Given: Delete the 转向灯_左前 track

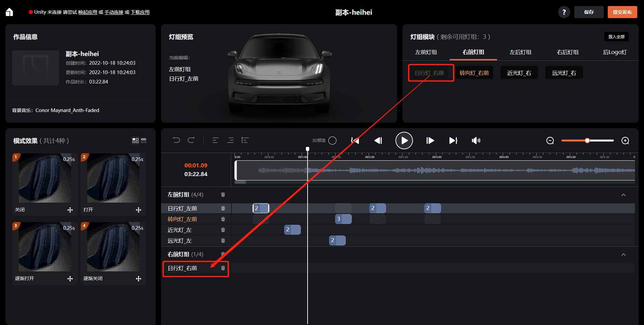Looking at the screenshot, I should tap(223, 219).
